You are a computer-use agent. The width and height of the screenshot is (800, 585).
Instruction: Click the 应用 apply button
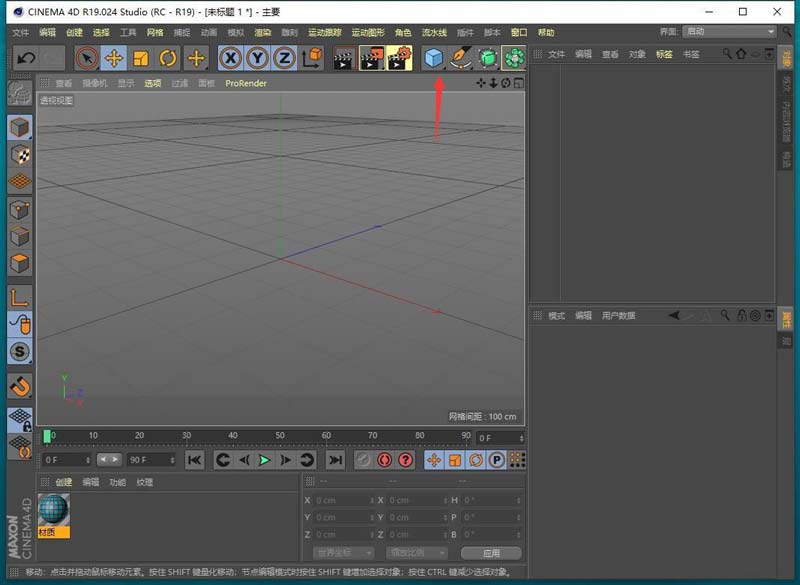tap(491, 553)
